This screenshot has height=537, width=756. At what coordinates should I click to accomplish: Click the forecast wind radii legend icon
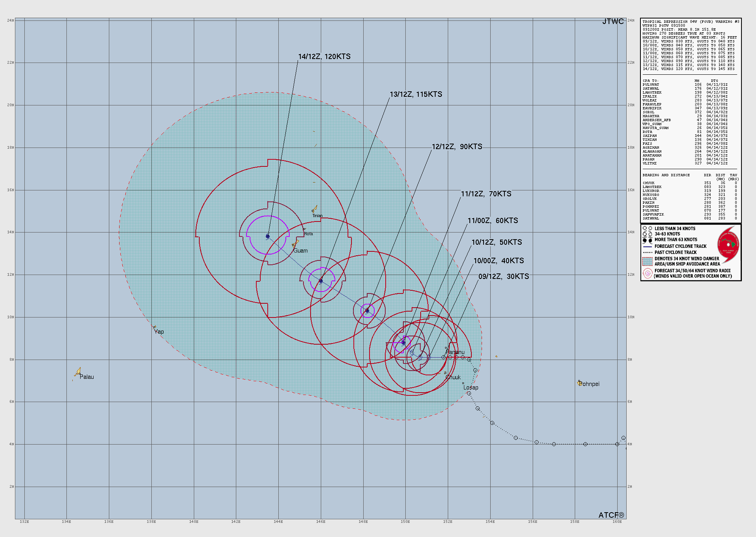[647, 273]
